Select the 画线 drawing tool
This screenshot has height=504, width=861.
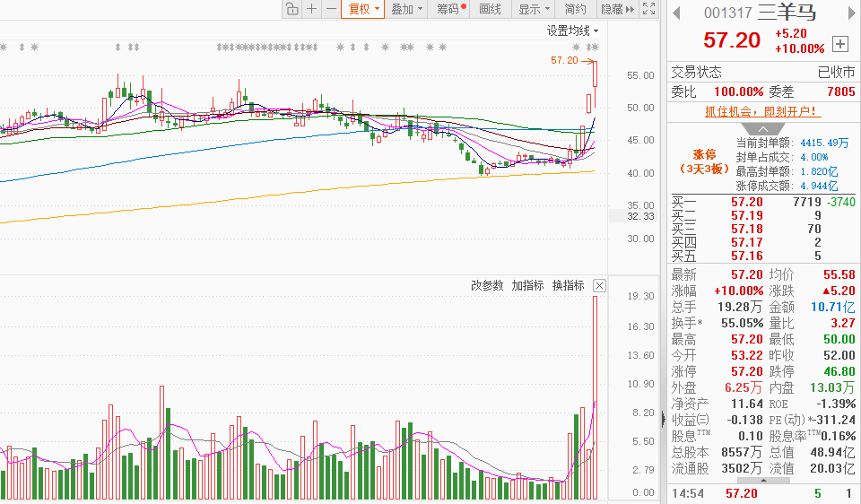[x=490, y=9]
